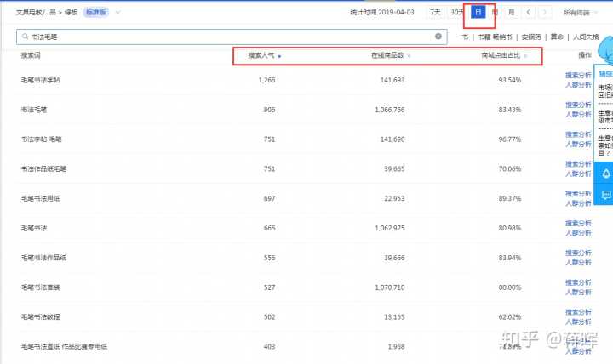The height and width of the screenshot is (364, 613).
Task: Switch to the 7天 time tab
Action: coord(436,13)
